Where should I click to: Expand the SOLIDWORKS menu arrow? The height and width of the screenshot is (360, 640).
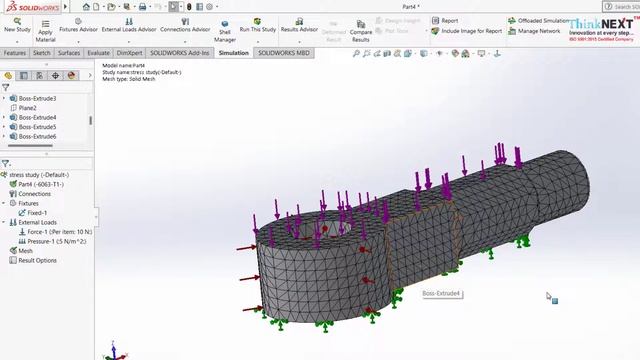pyautogui.click(x=65, y=7)
